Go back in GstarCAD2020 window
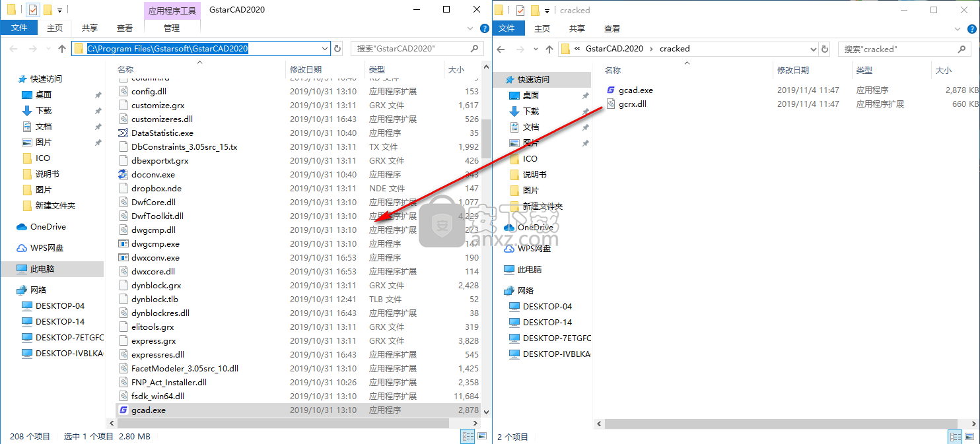 click(x=13, y=49)
